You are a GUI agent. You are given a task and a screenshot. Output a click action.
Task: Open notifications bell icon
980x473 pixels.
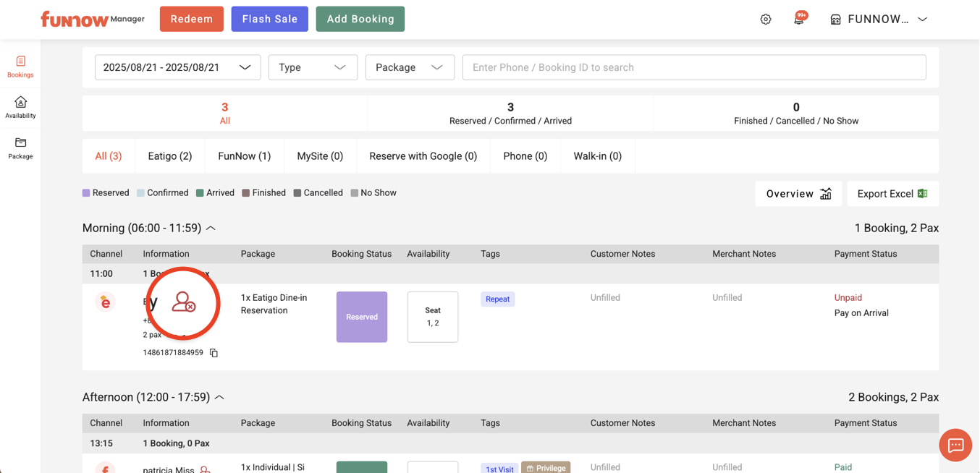tap(799, 20)
